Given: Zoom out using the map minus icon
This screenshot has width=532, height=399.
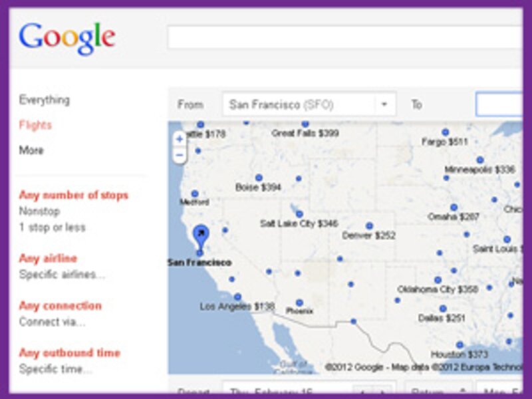Looking at the screenshot, I should click(178, 156).
